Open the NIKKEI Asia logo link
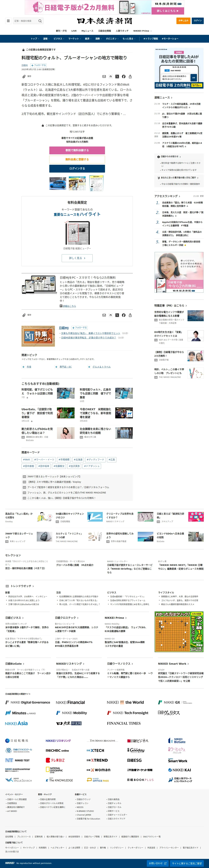 coord(16,723)
